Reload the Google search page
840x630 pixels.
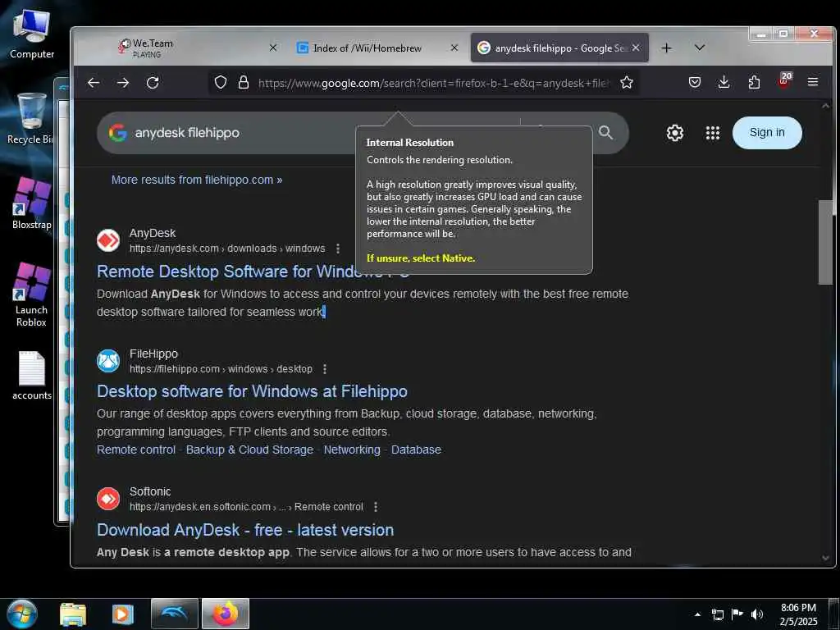pyautogui.click(x=153, y=83)
